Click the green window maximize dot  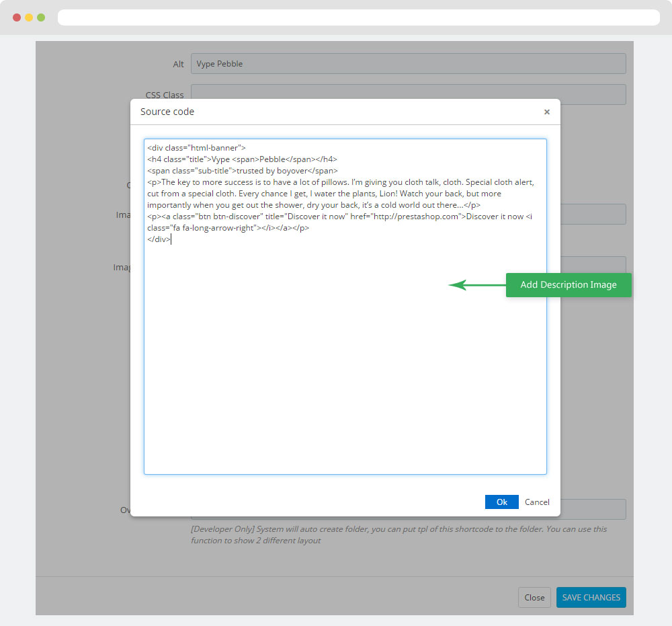[41, 17]
